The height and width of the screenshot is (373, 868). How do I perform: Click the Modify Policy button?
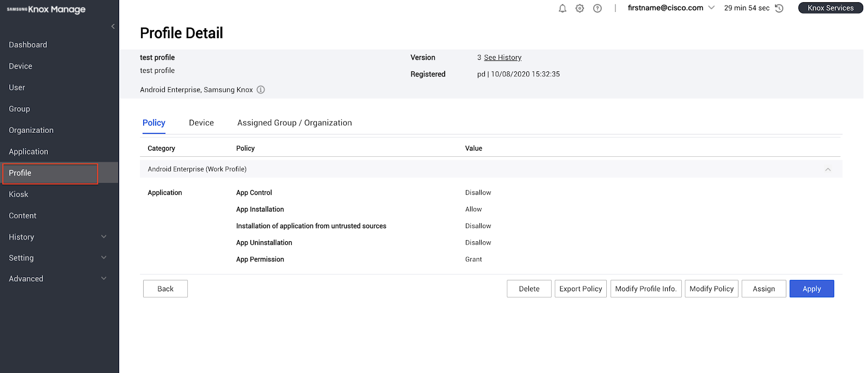(x=711, y=289)
